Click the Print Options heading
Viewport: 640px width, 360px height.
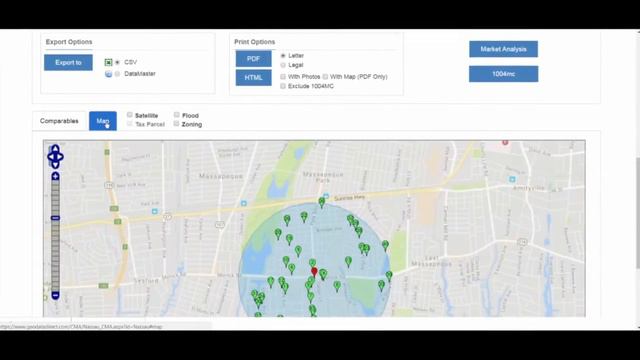coord(254,42)
